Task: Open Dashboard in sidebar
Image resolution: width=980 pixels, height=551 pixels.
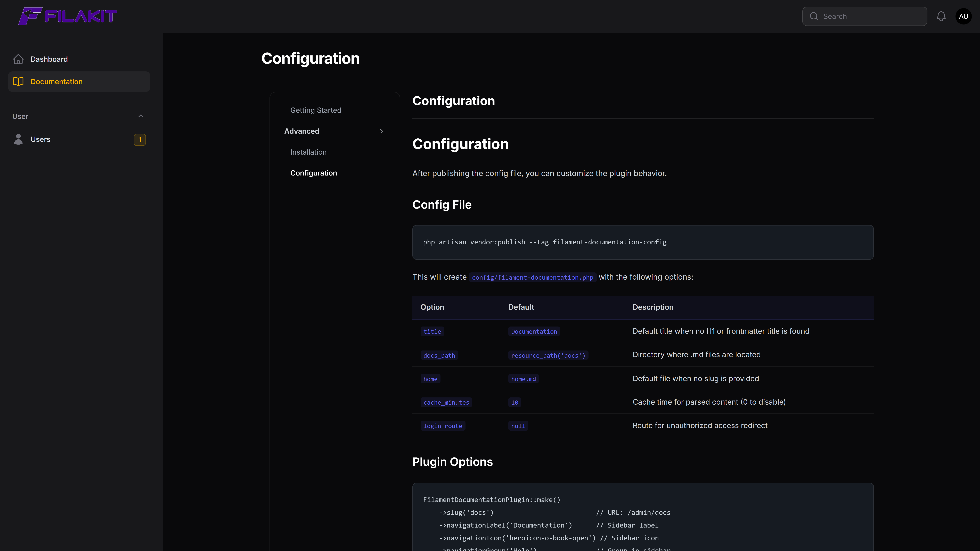Action: [79, 59]
